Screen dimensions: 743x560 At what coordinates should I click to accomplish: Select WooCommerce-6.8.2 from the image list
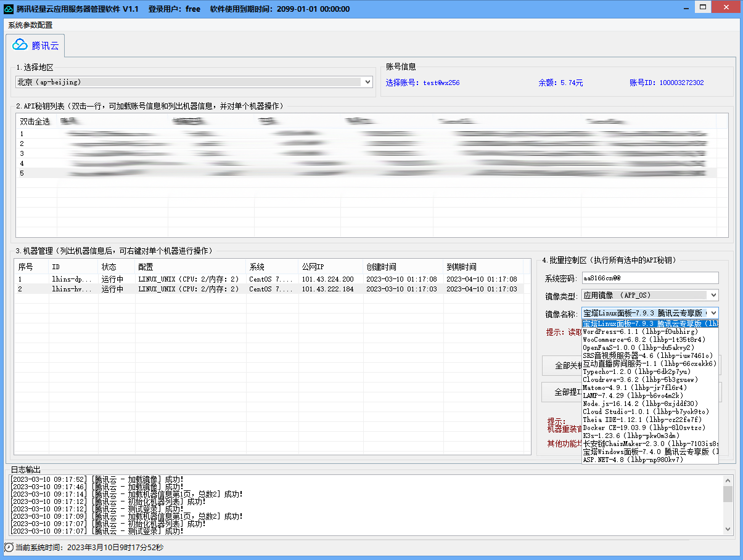click(650, 339)
